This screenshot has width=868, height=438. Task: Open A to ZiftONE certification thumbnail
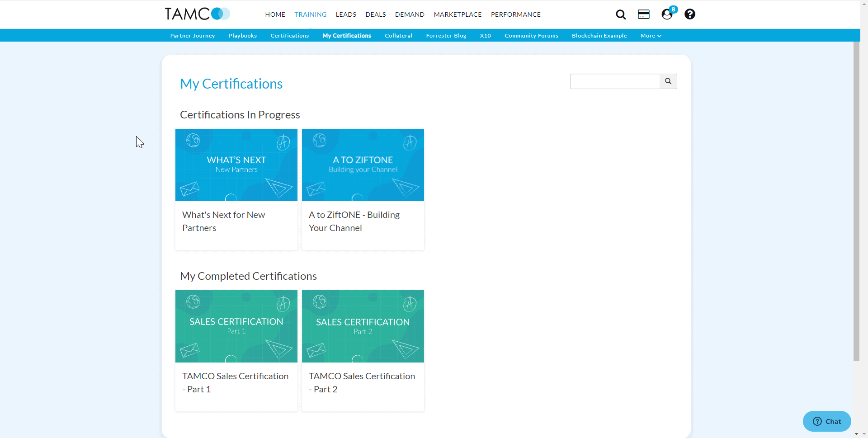click(363, 165)
